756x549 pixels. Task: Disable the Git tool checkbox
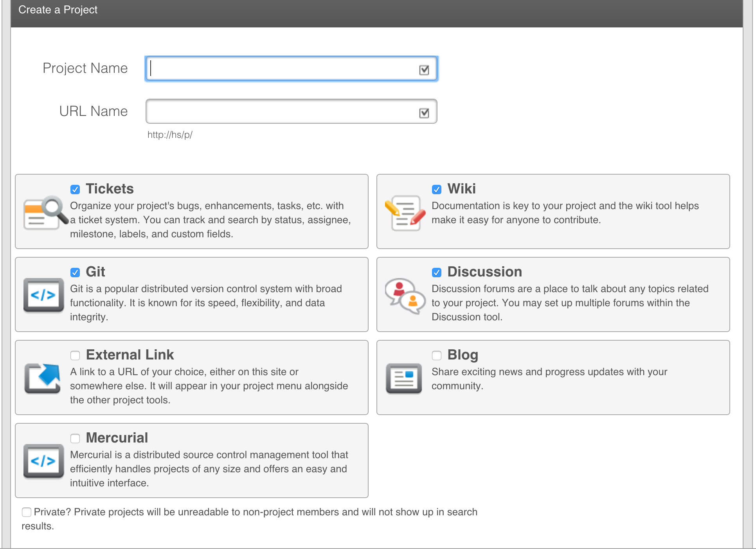click(x=75, y=273)
